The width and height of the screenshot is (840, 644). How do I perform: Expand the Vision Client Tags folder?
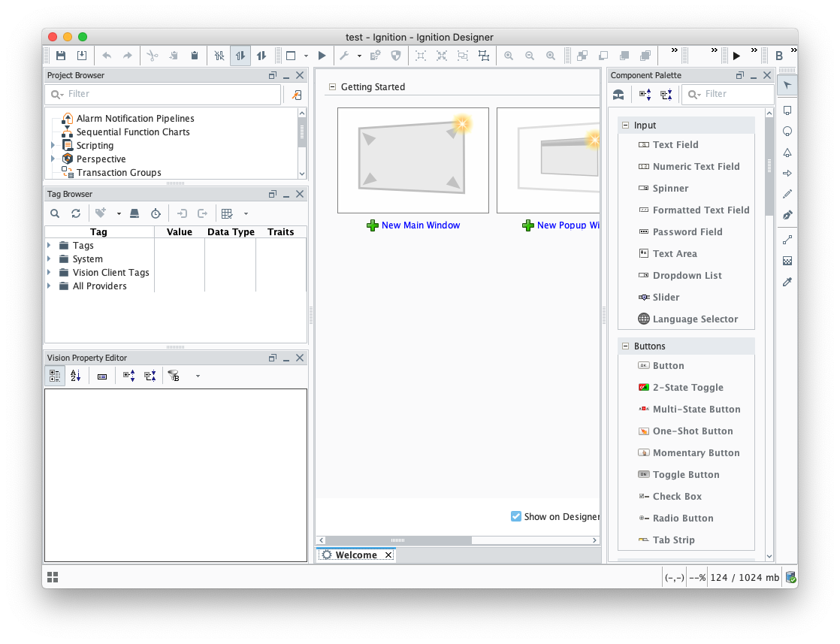click(x=50, y=273)
